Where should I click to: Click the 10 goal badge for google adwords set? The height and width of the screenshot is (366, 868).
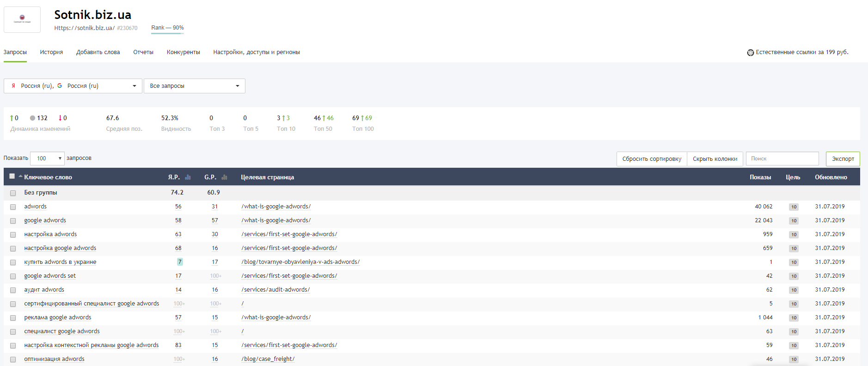tap(794, 276)
